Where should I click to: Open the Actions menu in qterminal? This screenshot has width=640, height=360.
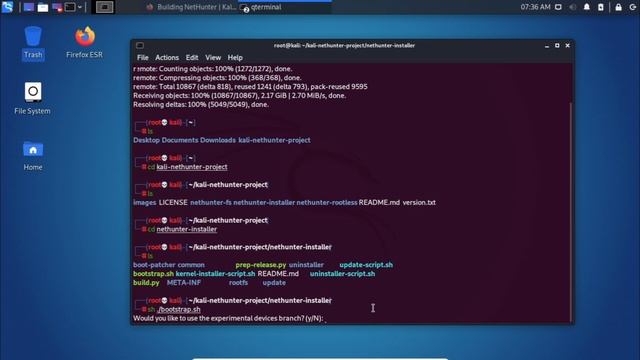pyautogui.click(x=167, y=58)
